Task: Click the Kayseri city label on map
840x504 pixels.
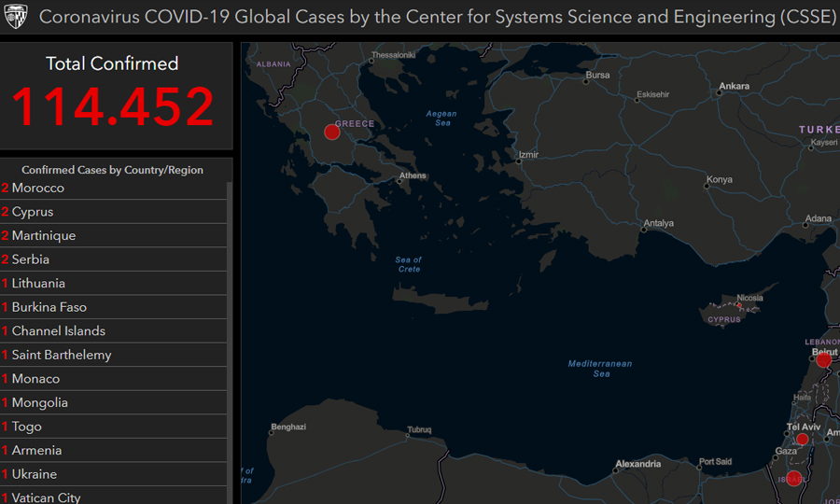Action: click(824, 143)
